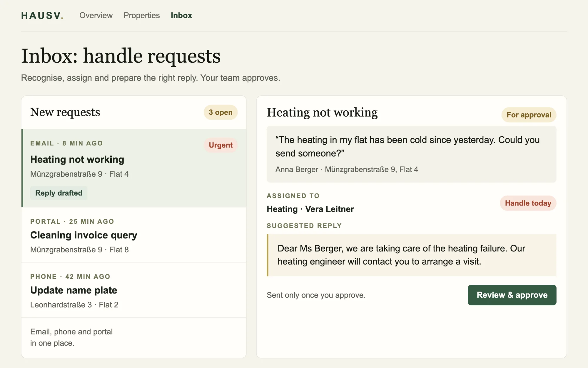
Task: Click the New requests heading
Action: [x=65, y=112]
